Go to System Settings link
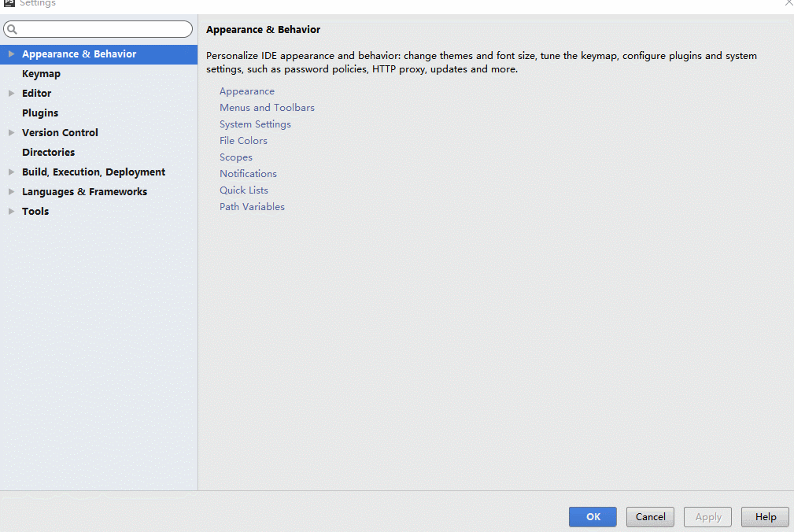This screenshot has height=532, width=794. click(x=255, y=124)
